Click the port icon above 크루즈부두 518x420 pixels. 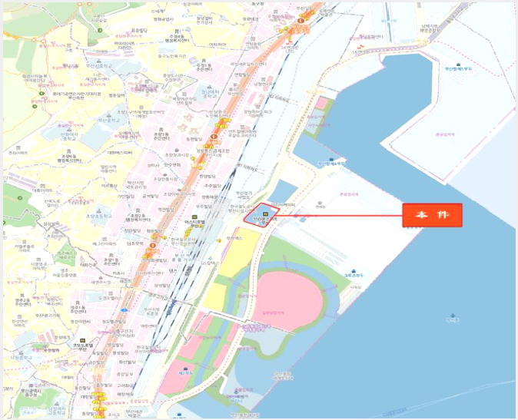click(x=354, y=271)
